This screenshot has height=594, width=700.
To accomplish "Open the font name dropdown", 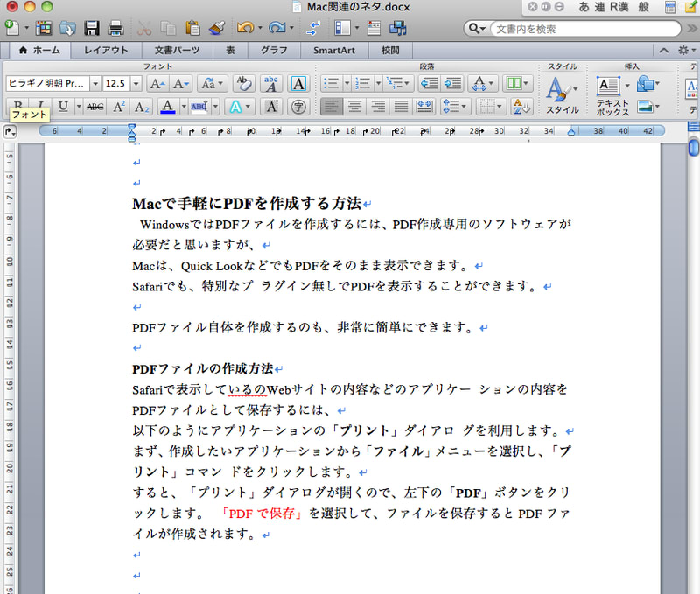I will [x=94, y=84].
